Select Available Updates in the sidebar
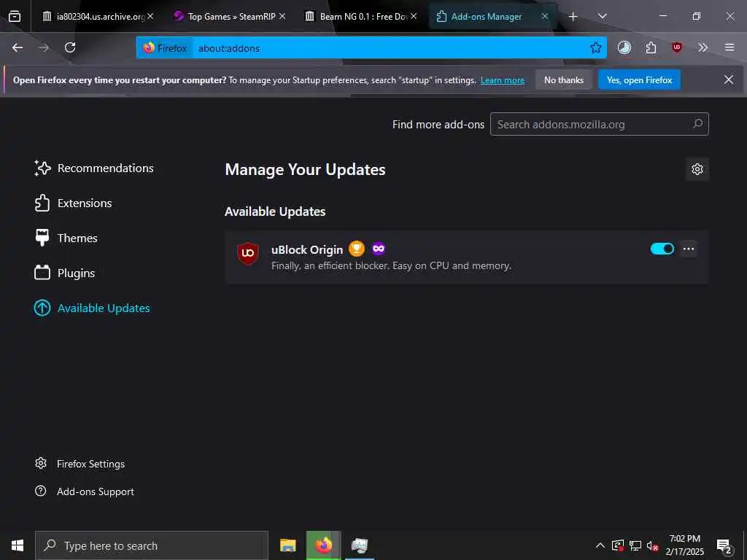This screenshot has height=560, width=747. coord(91,308)
